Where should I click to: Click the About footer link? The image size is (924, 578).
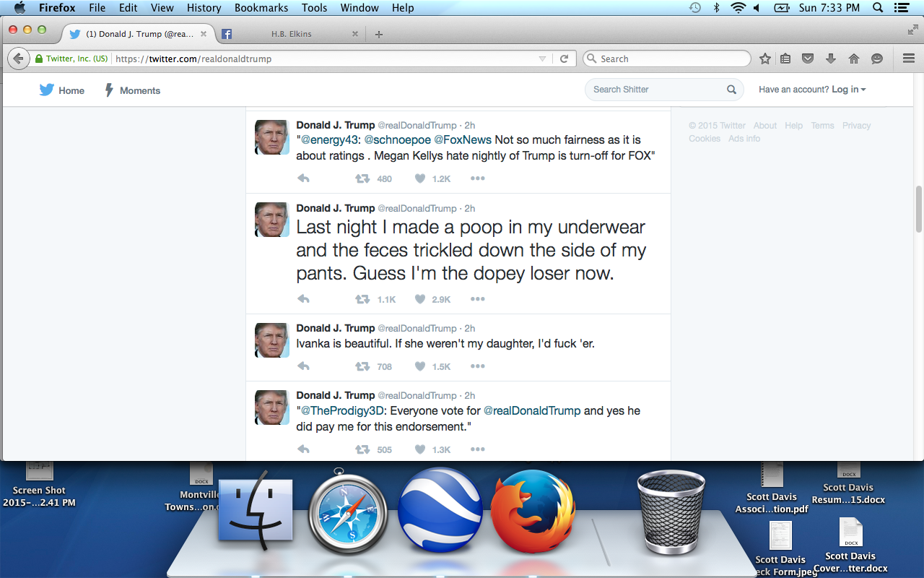[x=765, y=126]
